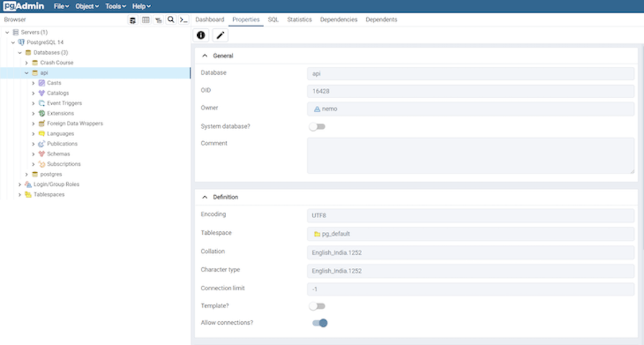Click the Extensions node icon

pyautogui.click(x=42, y=113)
